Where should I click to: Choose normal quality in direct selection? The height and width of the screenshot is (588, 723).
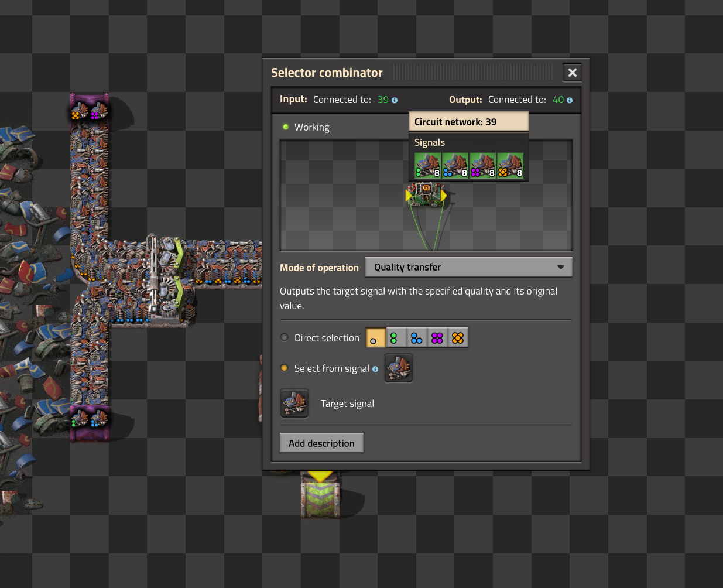376,338
